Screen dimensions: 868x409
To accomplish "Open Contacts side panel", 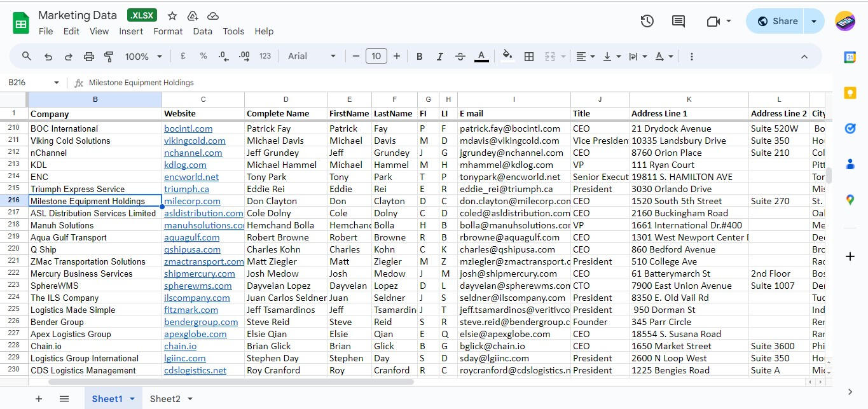I will 850,164.
